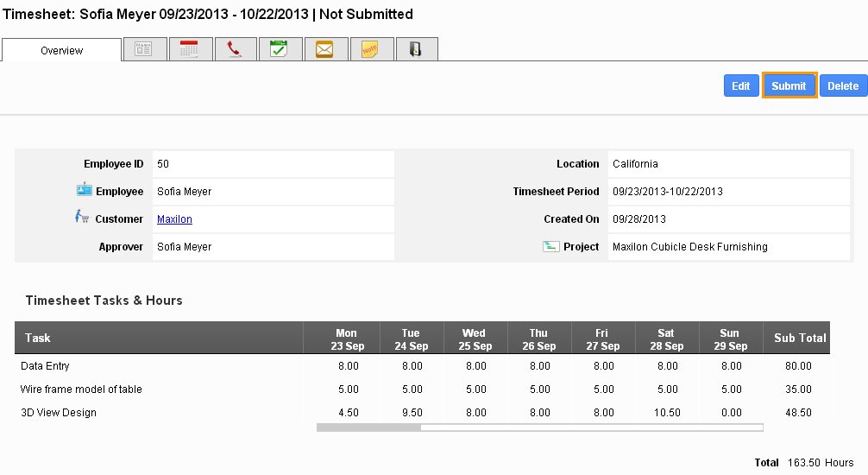Click the Project Gantt icon
The image size is (868, 475).
550,246
